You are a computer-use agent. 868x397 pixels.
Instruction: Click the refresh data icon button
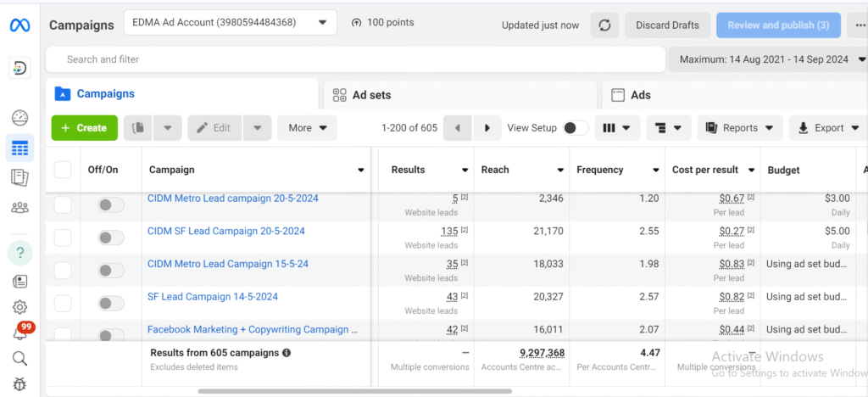[604, 25]
